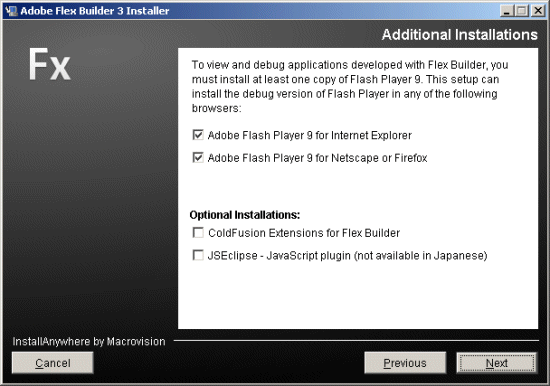Cancel the installation
The width and height of the screenshot is (550, 386).
tap(53, 363)
